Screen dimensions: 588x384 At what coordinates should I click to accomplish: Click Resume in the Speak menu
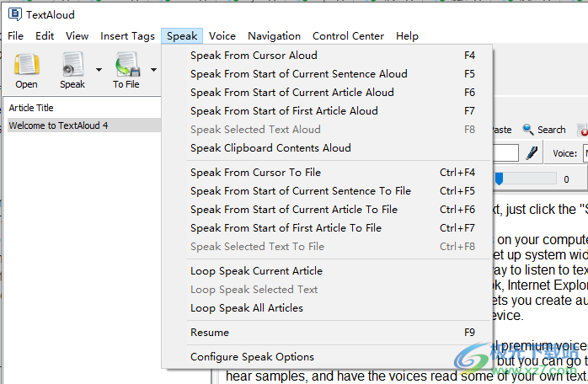[x=210, y=333]
